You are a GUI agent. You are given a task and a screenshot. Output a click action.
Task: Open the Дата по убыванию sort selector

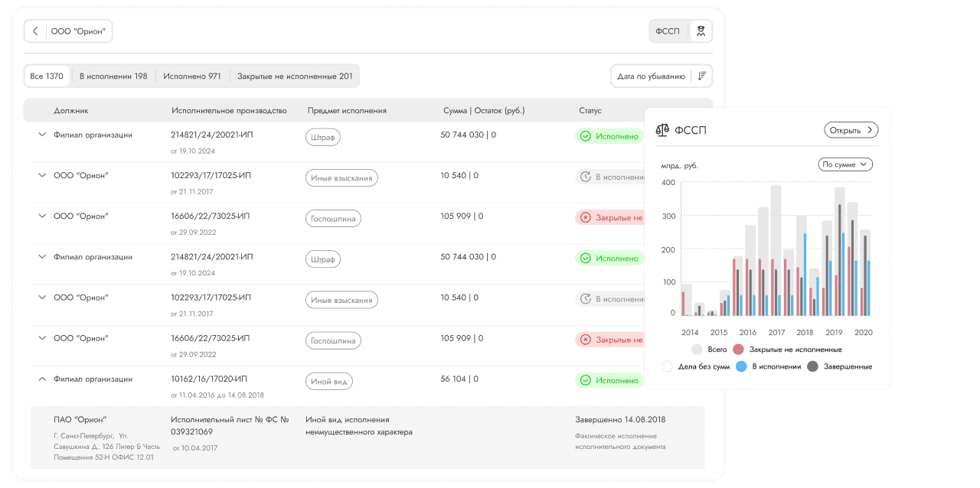click(x=661, y=76)
